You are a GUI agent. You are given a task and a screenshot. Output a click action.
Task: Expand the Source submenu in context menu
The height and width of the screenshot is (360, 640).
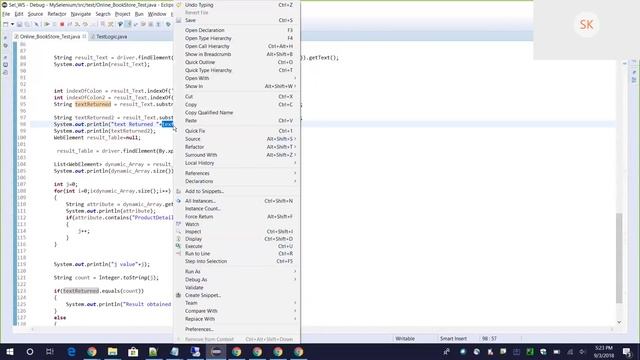click(237, 139)
